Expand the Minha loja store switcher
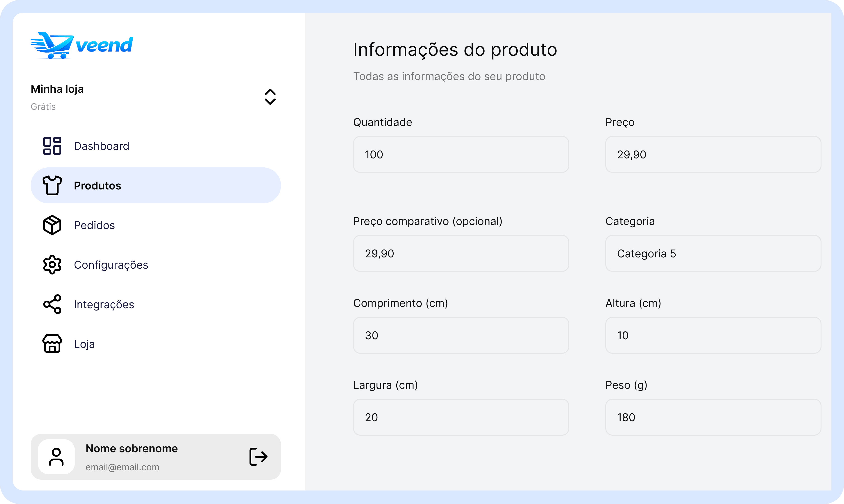This screenshot has width=844, height=504. [270, 97]
